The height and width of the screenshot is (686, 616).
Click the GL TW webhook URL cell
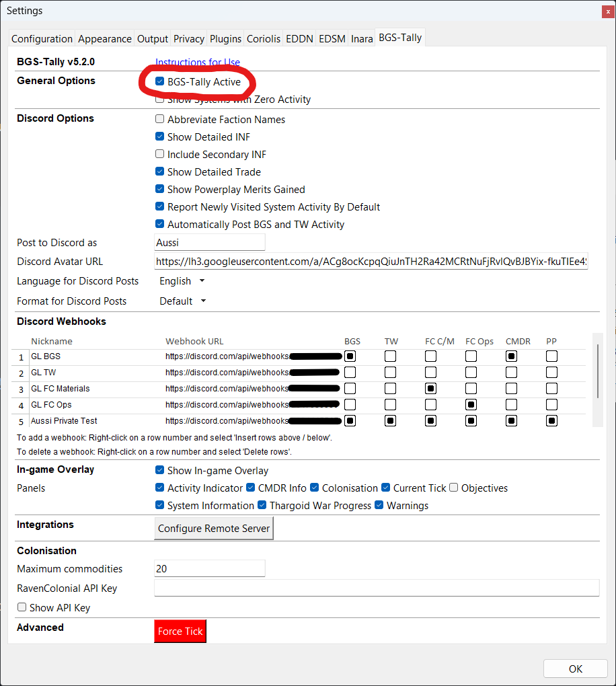252,373
